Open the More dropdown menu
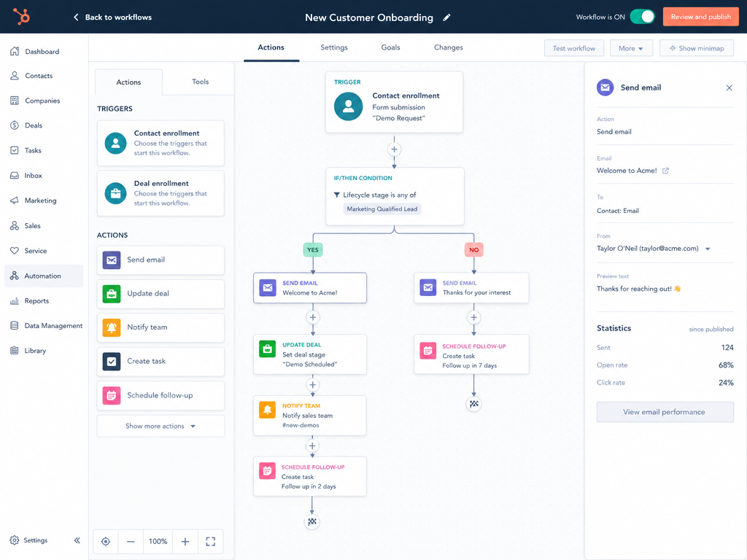This screenshot has width=747, height=560. click(x=631, y=48)
